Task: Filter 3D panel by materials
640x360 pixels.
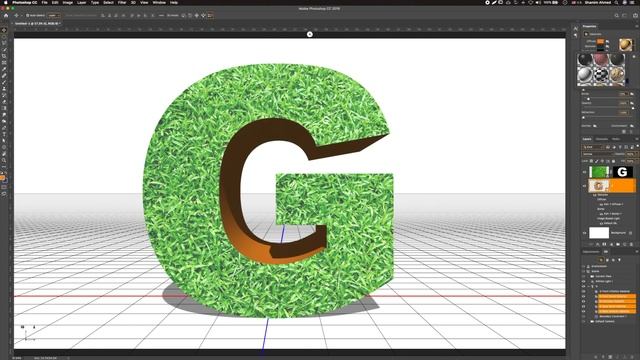Action: point(613,260)
